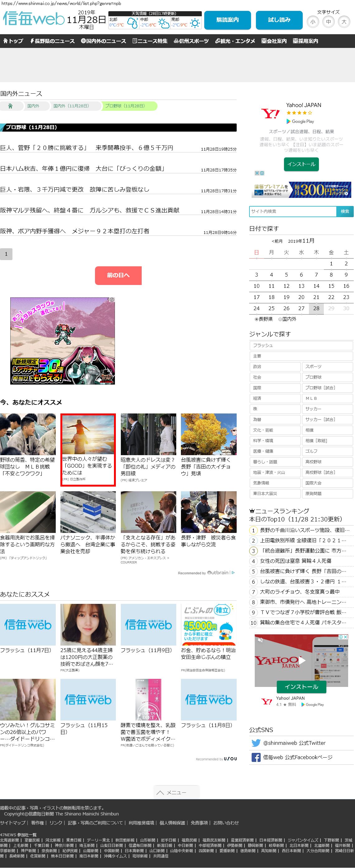Click the 信毎web logo in header
This screenshot has width=355, height=868.
point(34,19)
